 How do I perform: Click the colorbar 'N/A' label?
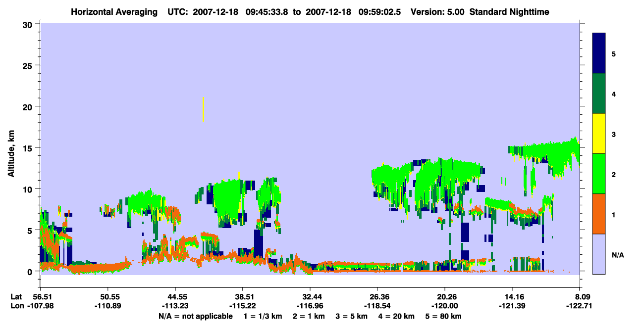tap(618, 255)
